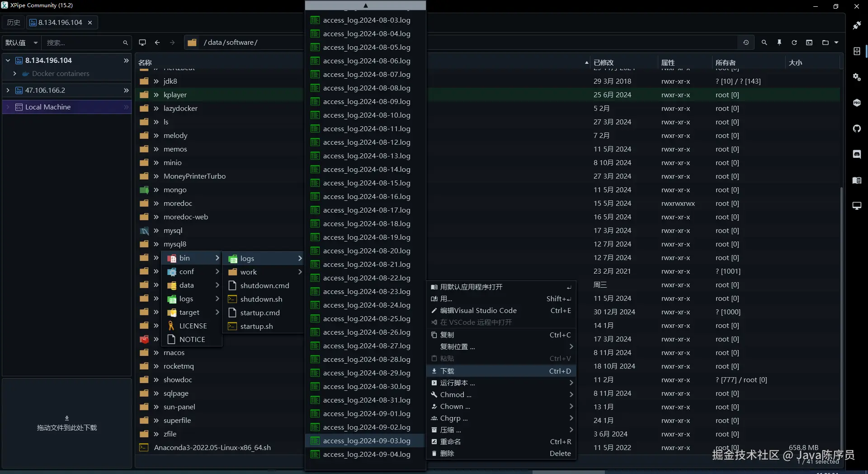Open the file search magnifier in toolbar
The width and height of the screenshot is (868, 474).
click(x=764, y=43)
